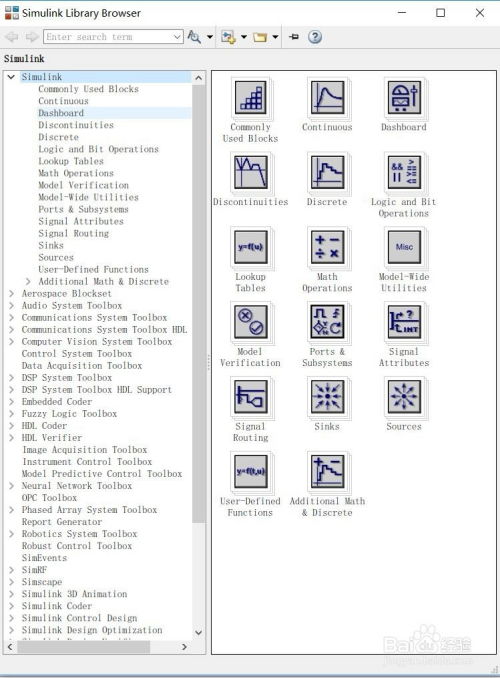Viewport: 500px width, 678px height.
Task: Open the Ports & Subsystems library icon
Action: pos(327,322)
